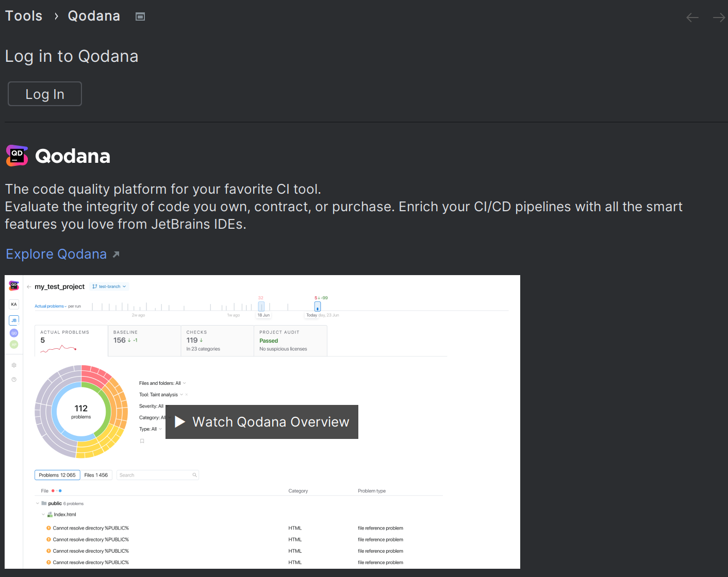Screen dimensions: 728x577
Task: Click the QD purple avatar in sidebar
Action: (14, 333)
